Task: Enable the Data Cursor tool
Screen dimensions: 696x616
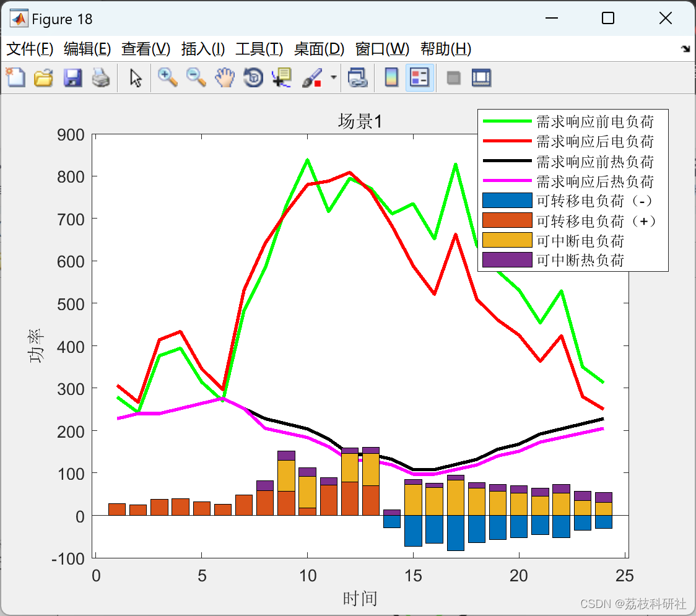Action: pos(281,77)
